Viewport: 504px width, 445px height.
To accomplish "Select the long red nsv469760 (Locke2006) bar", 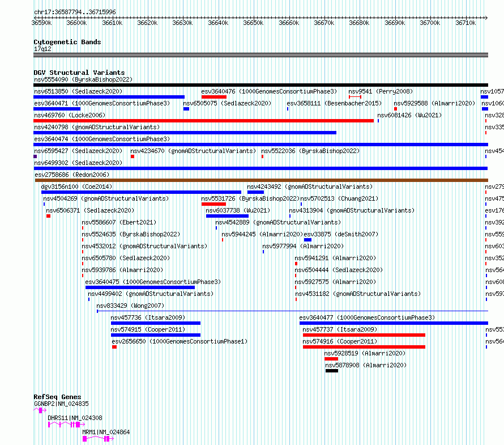I will coord(203,121).
